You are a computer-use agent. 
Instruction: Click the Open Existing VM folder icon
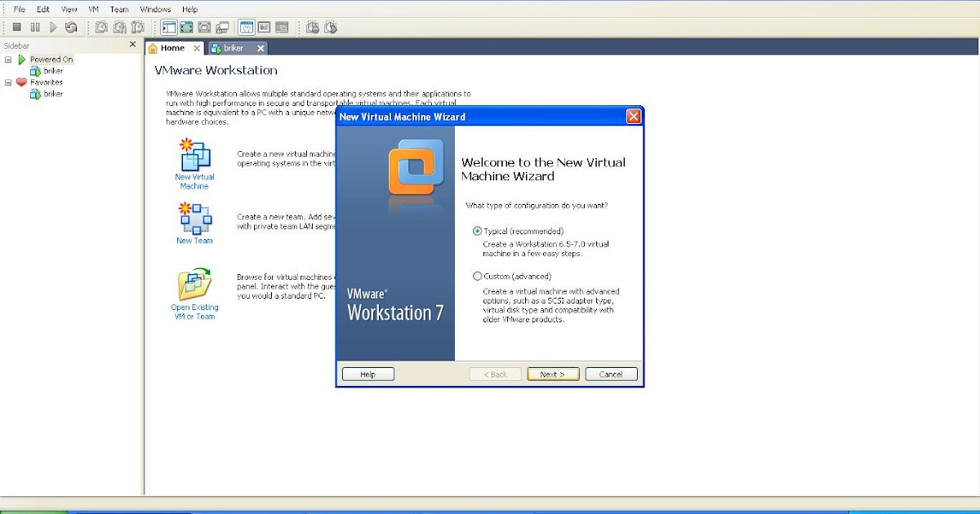pos(194,284)
